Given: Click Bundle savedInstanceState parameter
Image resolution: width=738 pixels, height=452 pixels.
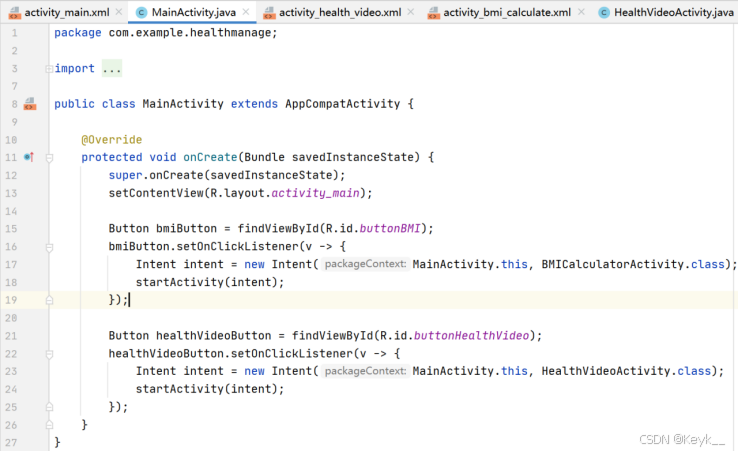Looking at the screenshot, I should [x=331, y=157].
